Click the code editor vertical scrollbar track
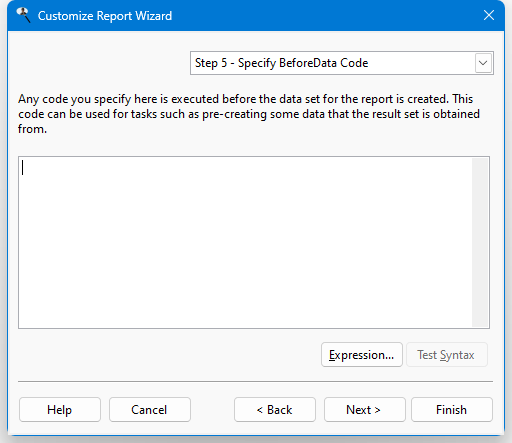This screenshot has height=443, width=512. [x=480, y=242]
